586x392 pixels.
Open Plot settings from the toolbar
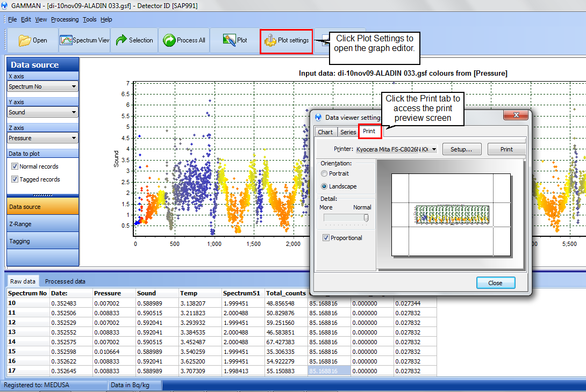pyautogui.click(x=286, y=41)
